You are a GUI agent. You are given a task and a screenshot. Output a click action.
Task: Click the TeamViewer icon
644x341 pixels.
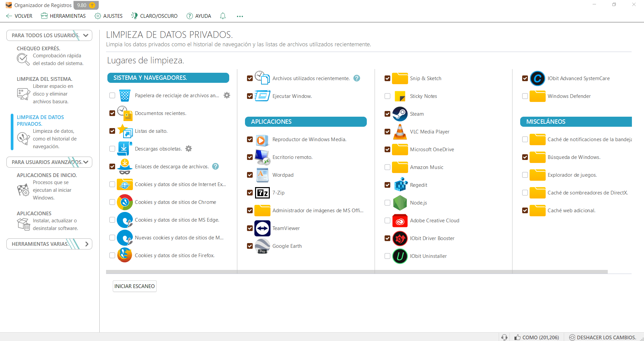[x=262, y=228]
